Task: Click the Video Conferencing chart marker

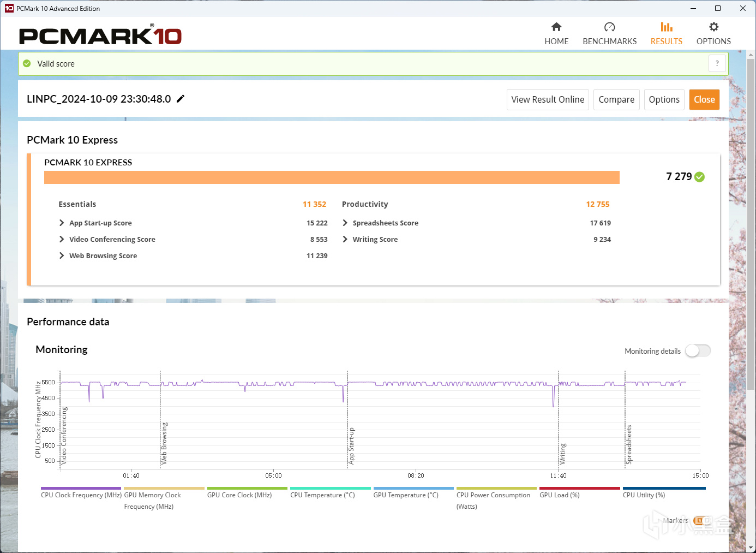Action: pos(64,436)
